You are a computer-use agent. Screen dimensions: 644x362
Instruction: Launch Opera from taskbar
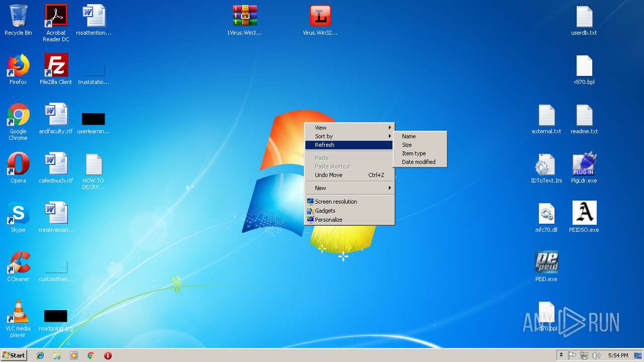pos(108,355)
